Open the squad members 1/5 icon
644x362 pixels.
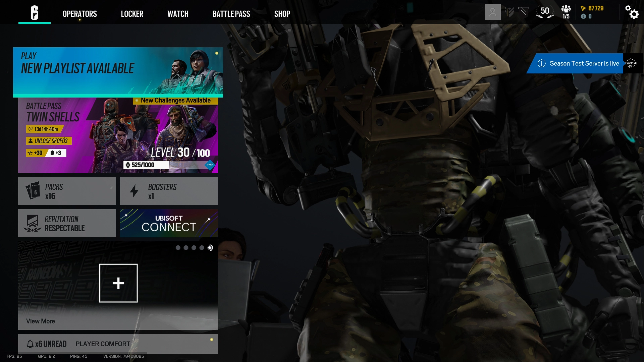click(566, 12)
